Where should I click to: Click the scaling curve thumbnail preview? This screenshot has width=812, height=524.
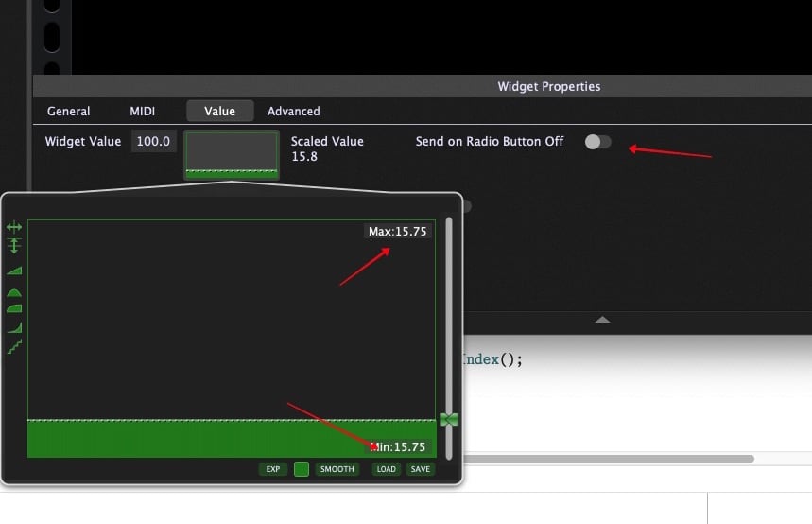coord(232,154)
